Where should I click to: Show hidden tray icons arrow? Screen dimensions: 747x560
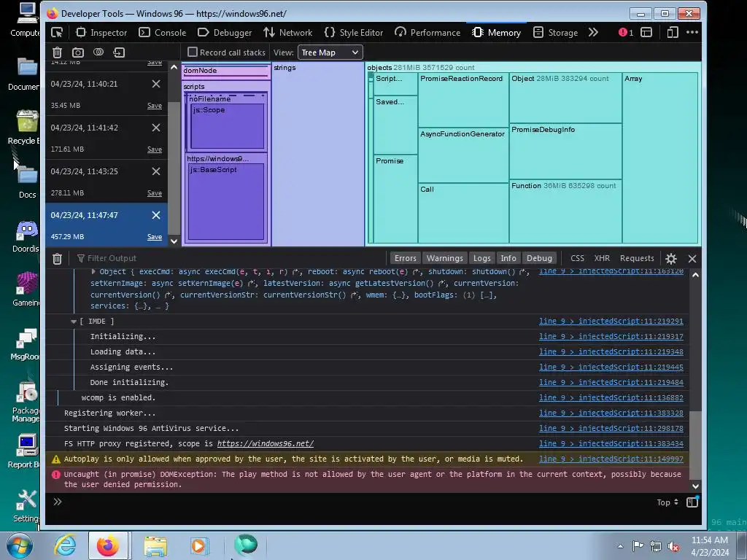tap(620, 546)
